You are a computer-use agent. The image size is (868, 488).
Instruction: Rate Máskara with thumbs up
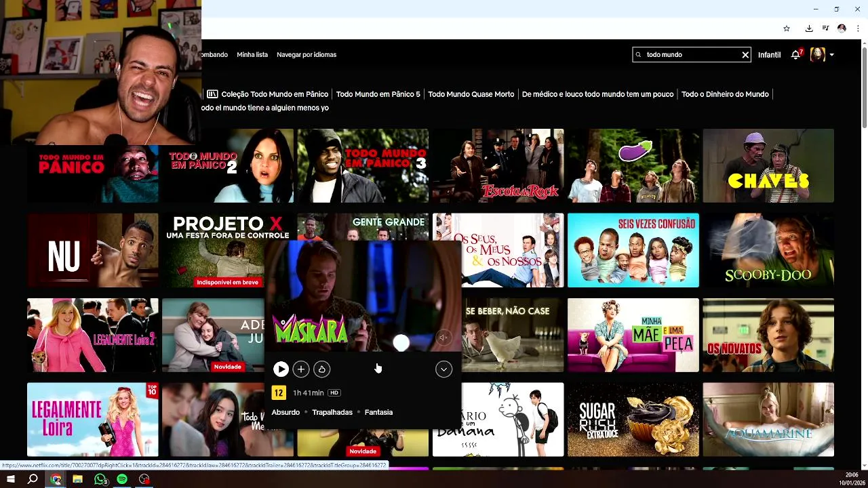[322, 369]
